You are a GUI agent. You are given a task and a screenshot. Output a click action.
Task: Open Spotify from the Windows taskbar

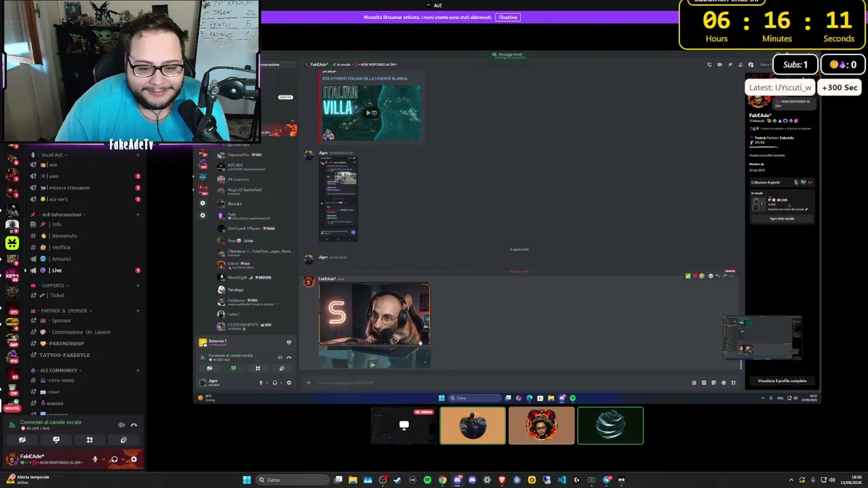point(427,480)
